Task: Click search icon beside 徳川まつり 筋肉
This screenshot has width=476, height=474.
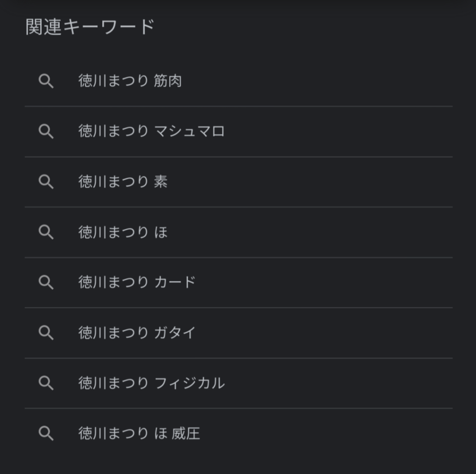Action: pos(46,81)
